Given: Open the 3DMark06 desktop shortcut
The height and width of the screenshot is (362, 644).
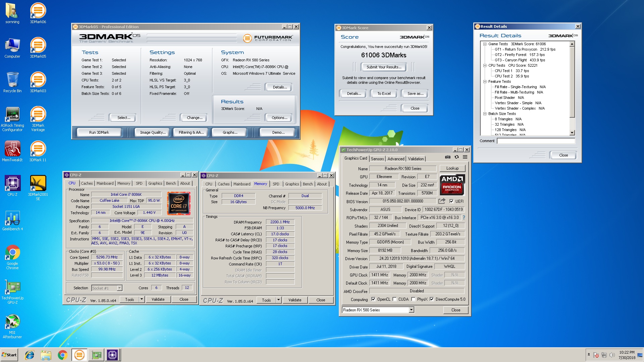Looking at the screenshot, I should 38,13.
